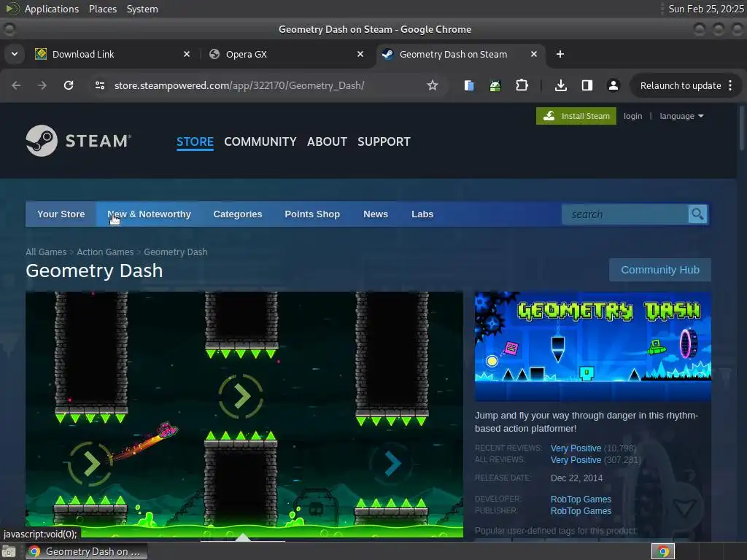
Task: Click the Steam logo in the header
Action: (x=79, y=141)
